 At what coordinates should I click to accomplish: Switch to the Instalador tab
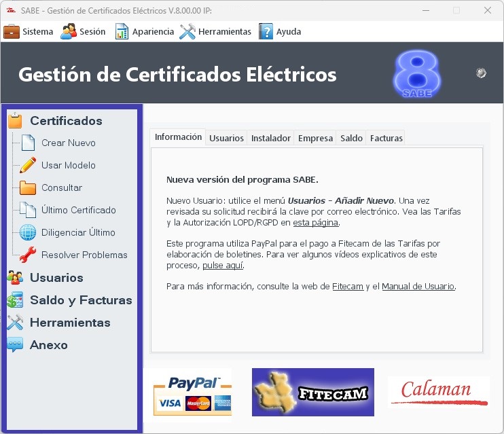click(x=270, y=139)
